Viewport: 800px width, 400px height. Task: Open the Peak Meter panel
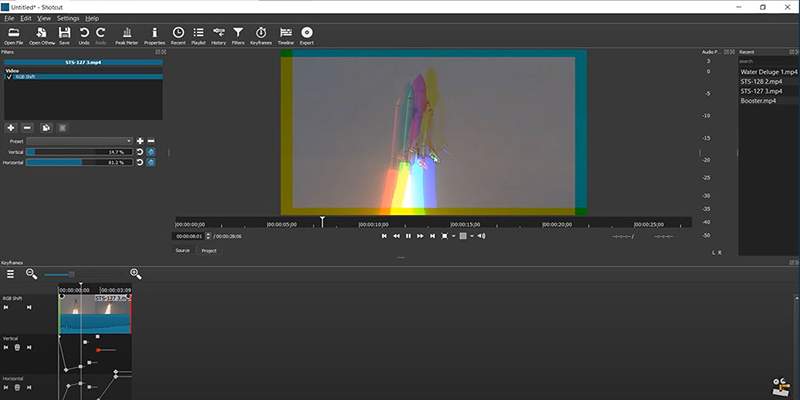(x=127, y=36)
